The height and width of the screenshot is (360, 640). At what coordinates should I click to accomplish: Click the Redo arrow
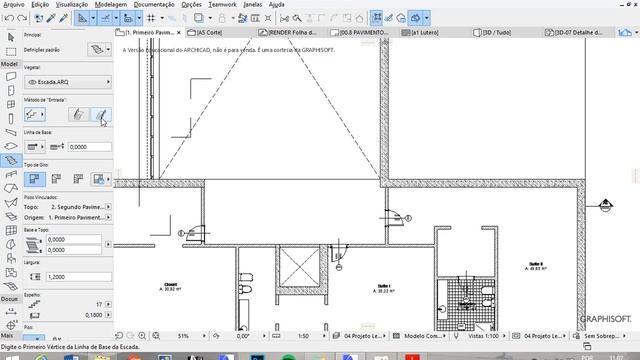(22, 18)
